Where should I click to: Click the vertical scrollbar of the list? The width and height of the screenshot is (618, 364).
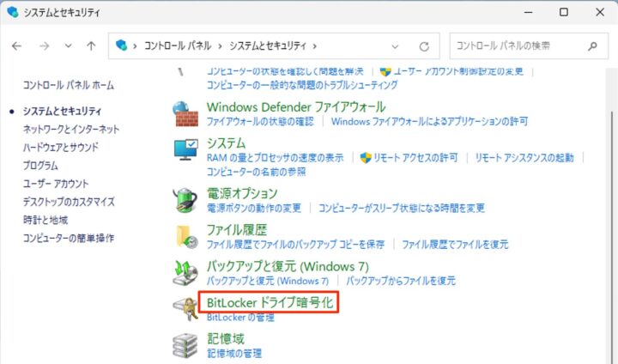point(612,237)
